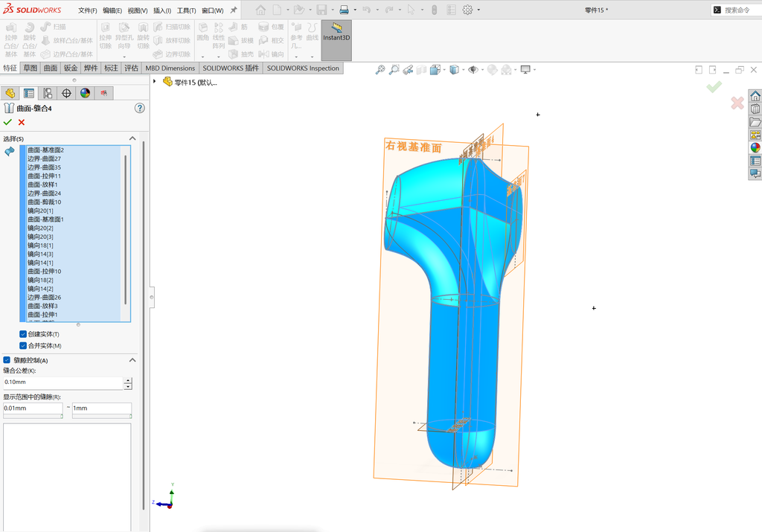Open the DimXpertManager tab

[x=66, y=93]
